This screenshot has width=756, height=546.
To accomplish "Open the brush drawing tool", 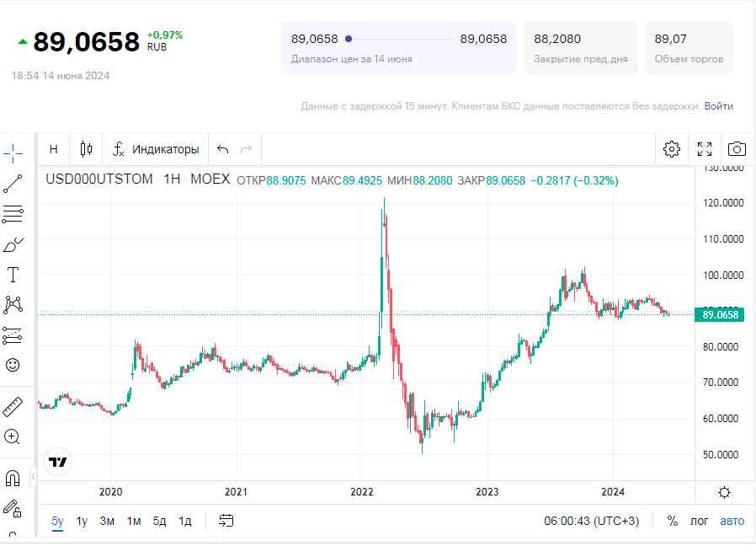I will [13, 245].
